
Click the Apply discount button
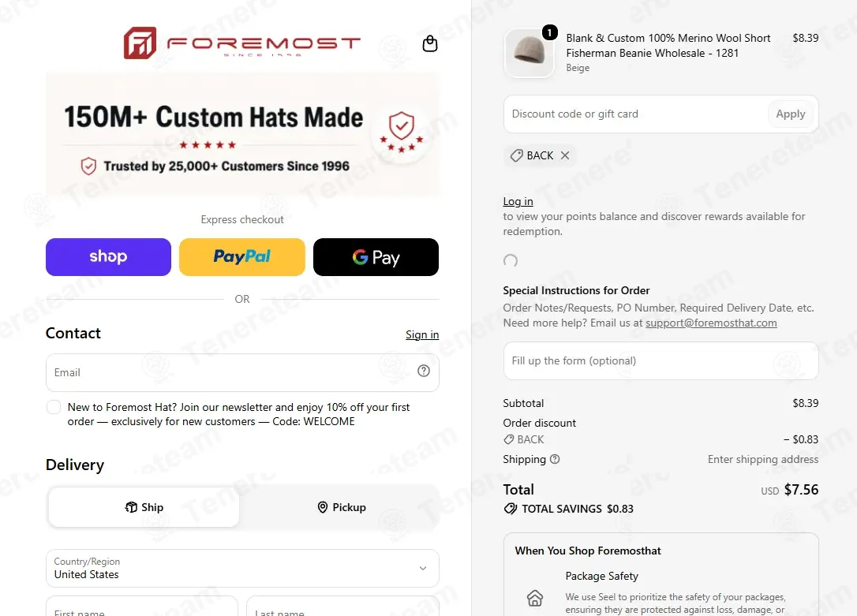[791, 114]
